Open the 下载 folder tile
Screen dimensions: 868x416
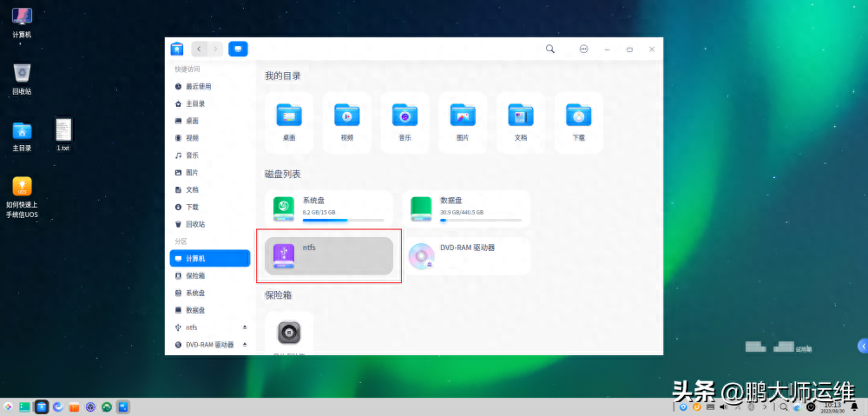click(578, 122)
